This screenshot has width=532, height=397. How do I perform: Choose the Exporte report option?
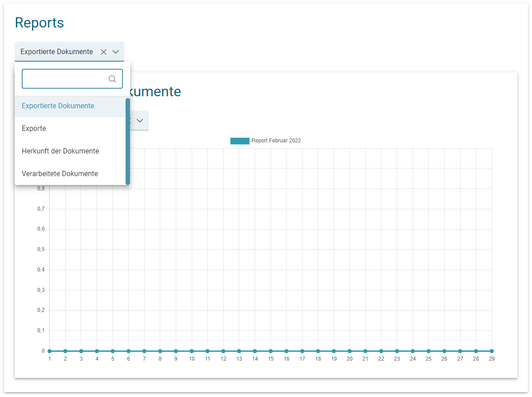pos(34,129)
